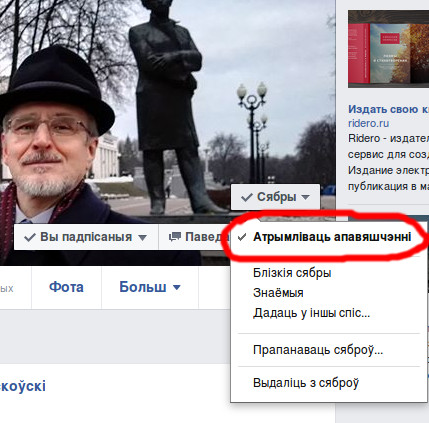Open the Вы падпісаныя dropdown arrow
The image size is (429, 423).
tap(143, 238)
